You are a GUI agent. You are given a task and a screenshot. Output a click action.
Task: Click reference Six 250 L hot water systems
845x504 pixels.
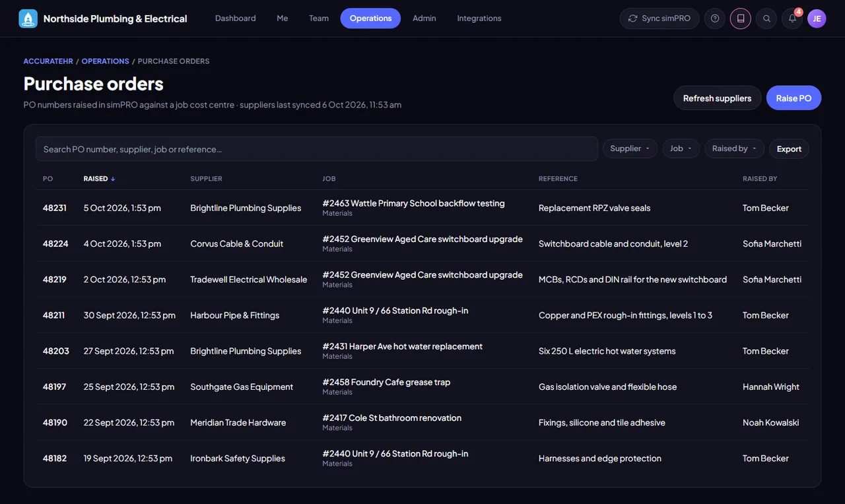coord(607,351)
